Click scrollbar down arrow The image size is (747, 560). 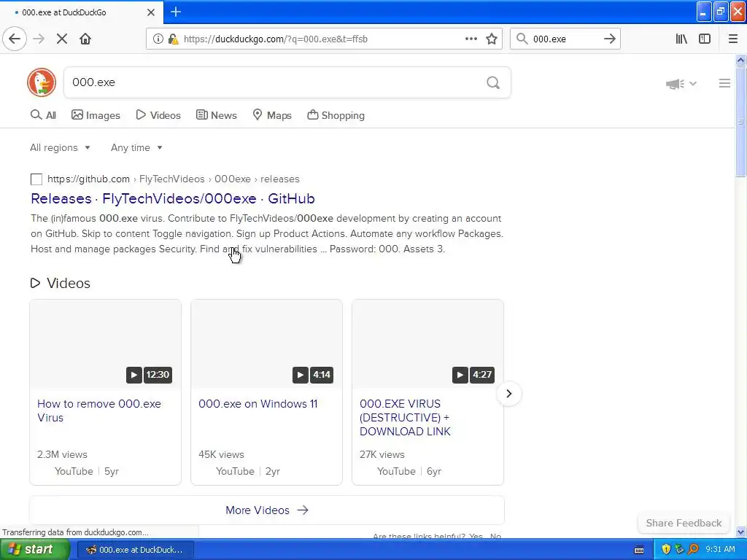741,532
